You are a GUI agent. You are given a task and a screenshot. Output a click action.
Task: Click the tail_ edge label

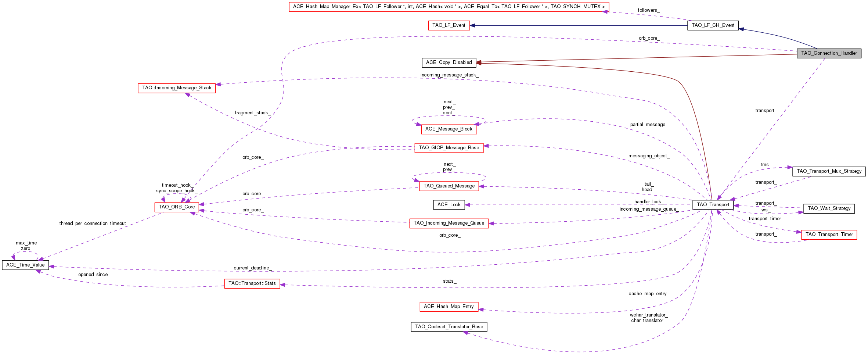(x=649, y=184)
